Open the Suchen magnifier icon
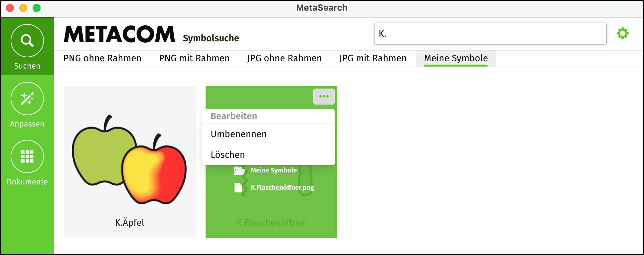The height and width of the screenshot is (255, 644). click(x=27, y=41)
